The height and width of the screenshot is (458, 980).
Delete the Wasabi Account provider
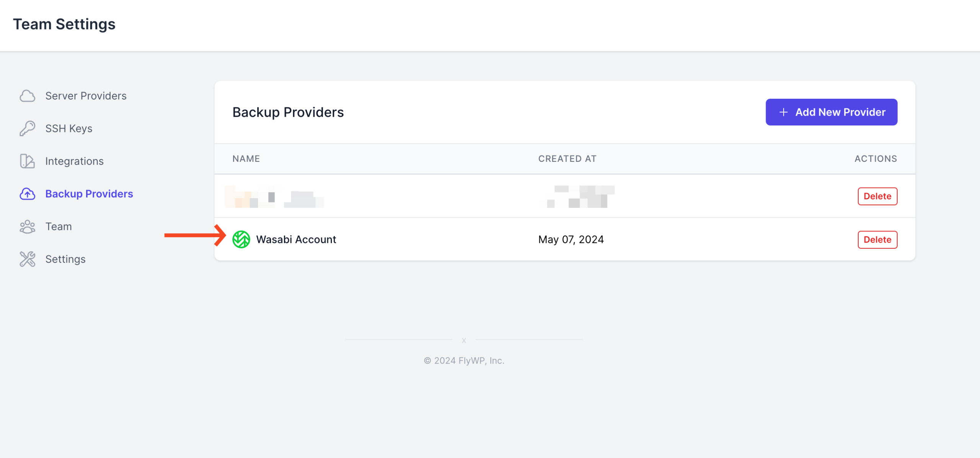[x=877, y=240]
